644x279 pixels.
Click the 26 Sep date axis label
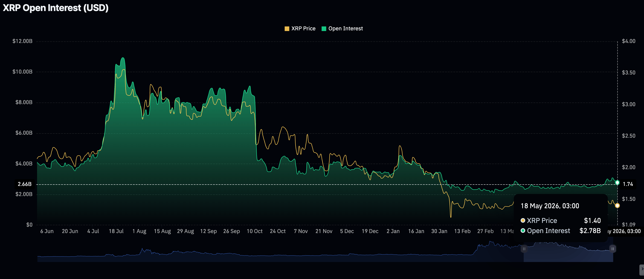232,231
